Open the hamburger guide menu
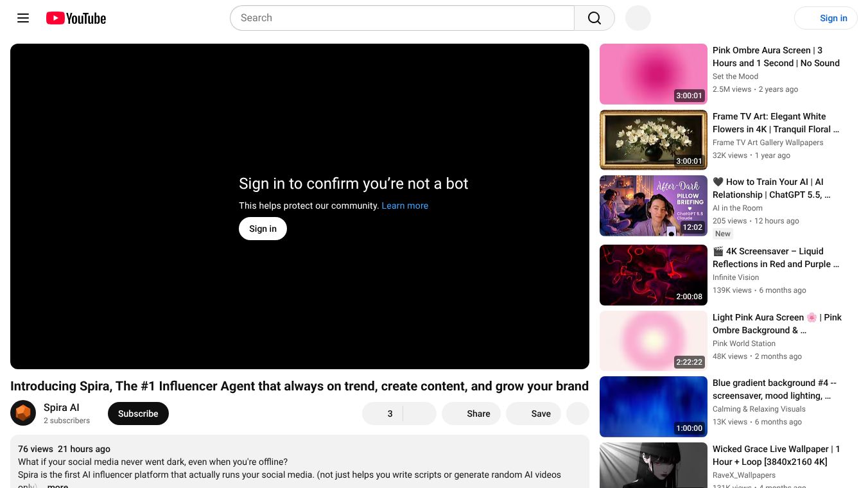The image size is (868, 488). [23, 18]
